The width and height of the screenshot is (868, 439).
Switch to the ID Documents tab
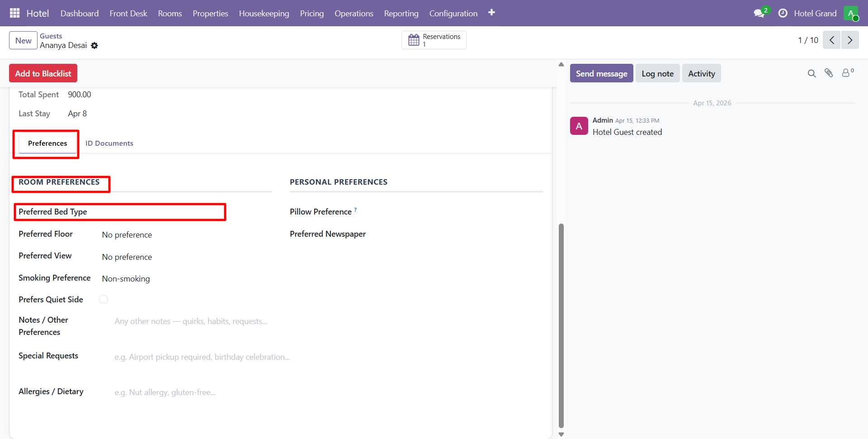[109, 143]
